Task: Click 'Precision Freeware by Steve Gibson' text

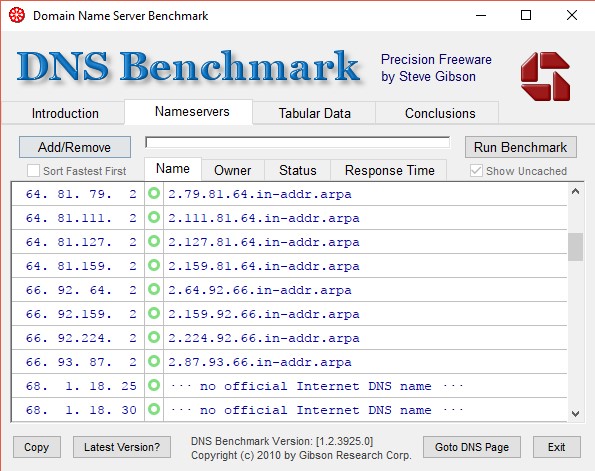Action: click(x=436, y=68)
